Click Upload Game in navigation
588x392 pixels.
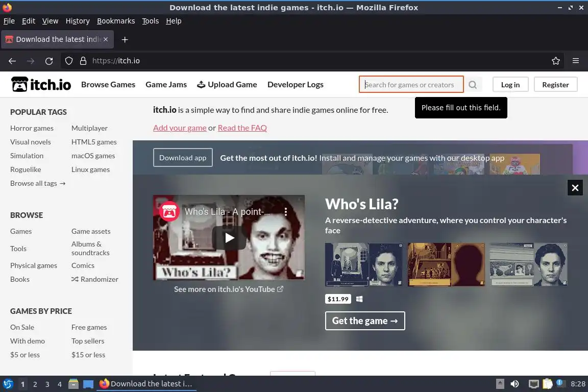click(x=227, y=85)
